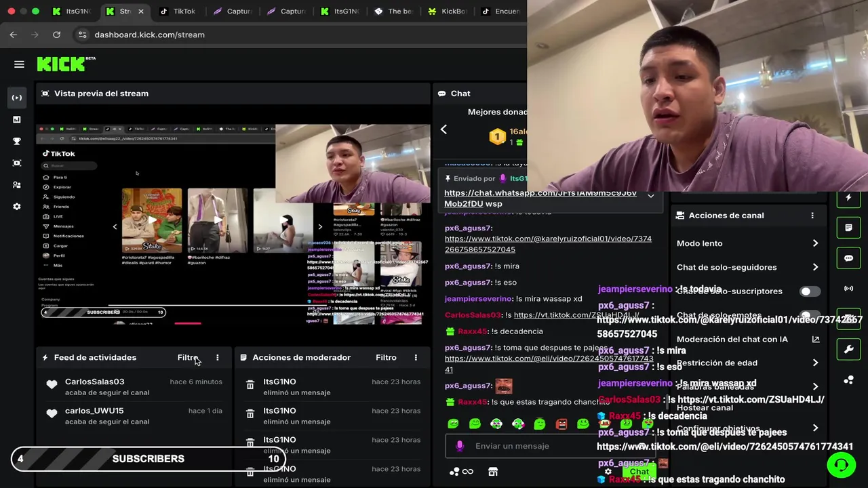Open the stream section in left sidebar
The image size is (868, 488).
pyautogui.click(x=17, y=98)
